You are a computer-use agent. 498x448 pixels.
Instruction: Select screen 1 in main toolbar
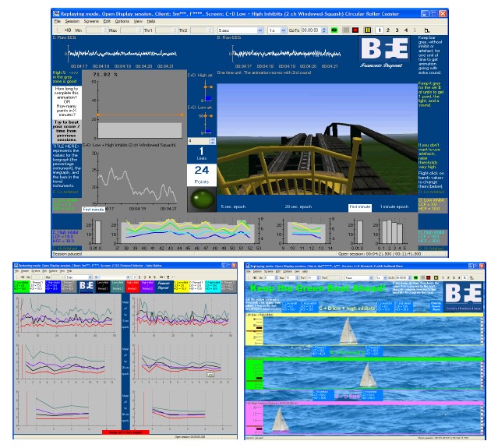coord(380,30)
